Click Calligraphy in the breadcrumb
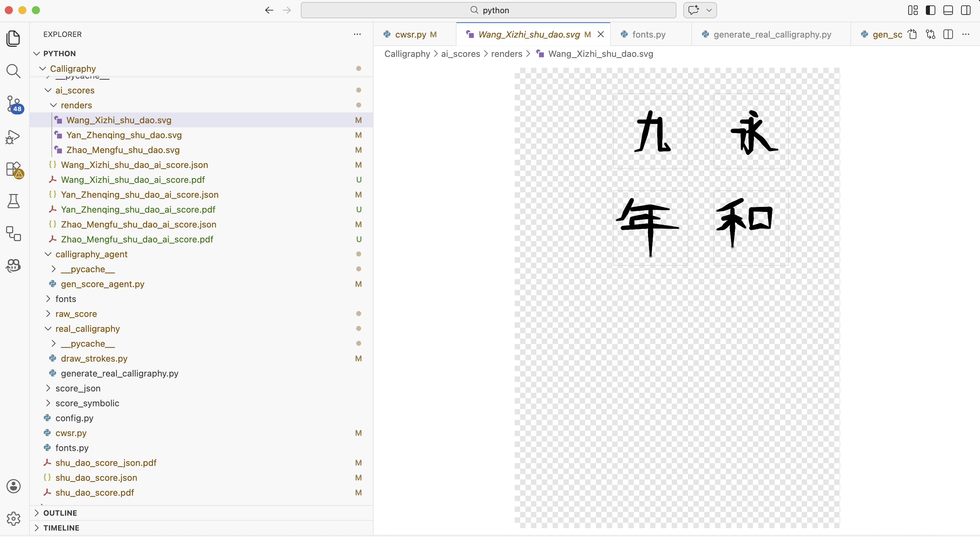This screenshot has width=980, height=537. [407, 53]
